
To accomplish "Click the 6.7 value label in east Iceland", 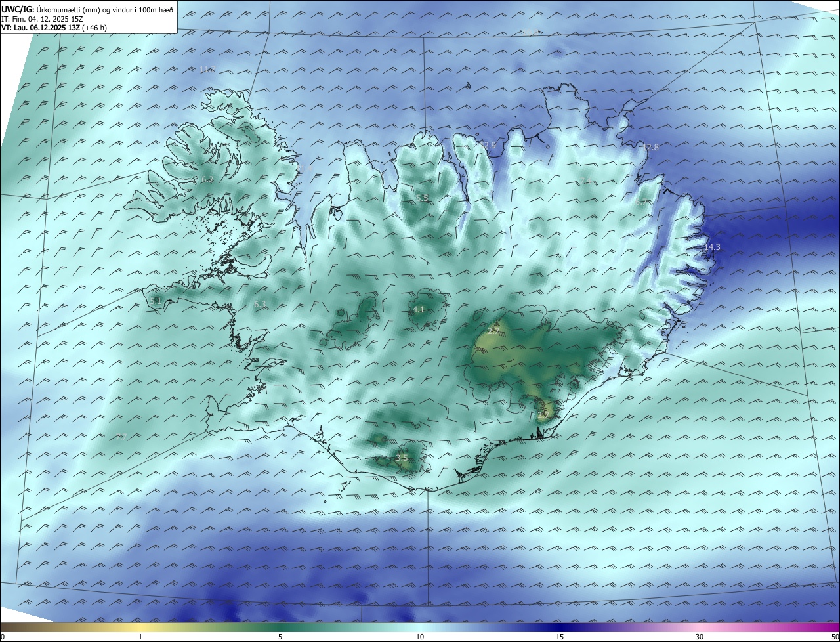I will [641, 203].
